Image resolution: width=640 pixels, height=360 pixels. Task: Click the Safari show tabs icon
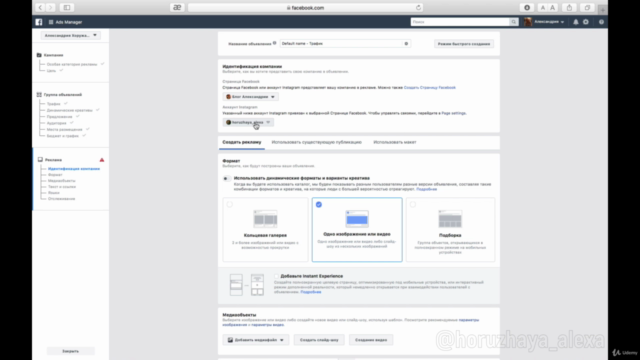click(587, 7)
